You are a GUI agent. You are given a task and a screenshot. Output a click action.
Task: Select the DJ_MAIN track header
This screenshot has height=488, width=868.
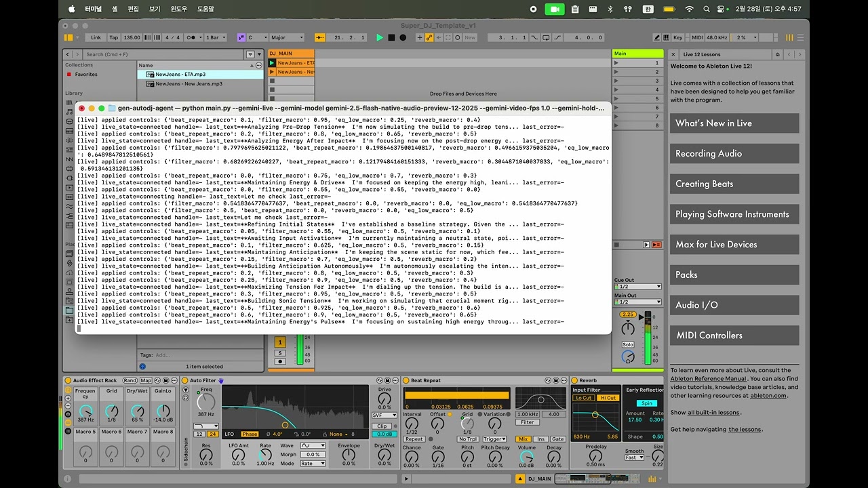click(291, 53)
